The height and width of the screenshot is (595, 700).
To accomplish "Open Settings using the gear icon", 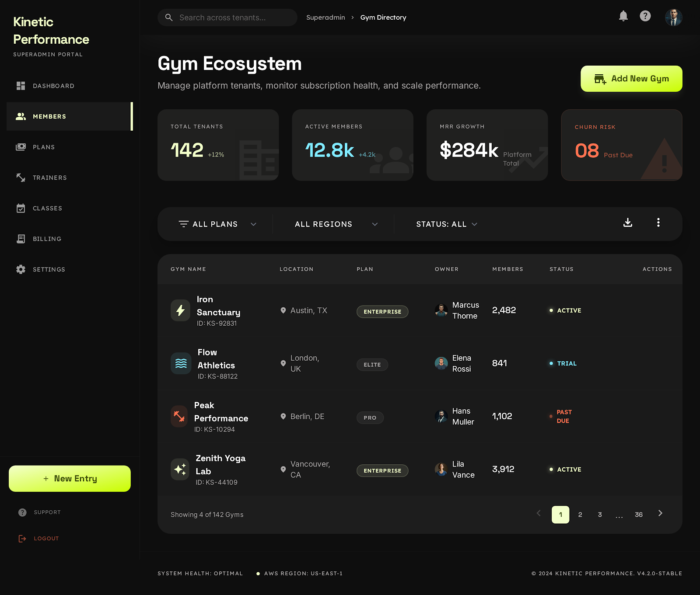I will (21, 269).
